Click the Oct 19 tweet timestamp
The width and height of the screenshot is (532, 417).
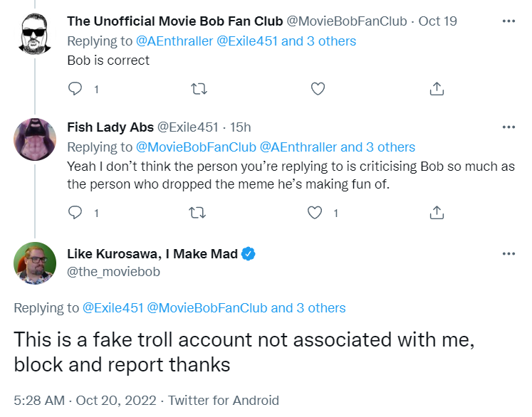[438, 21]
